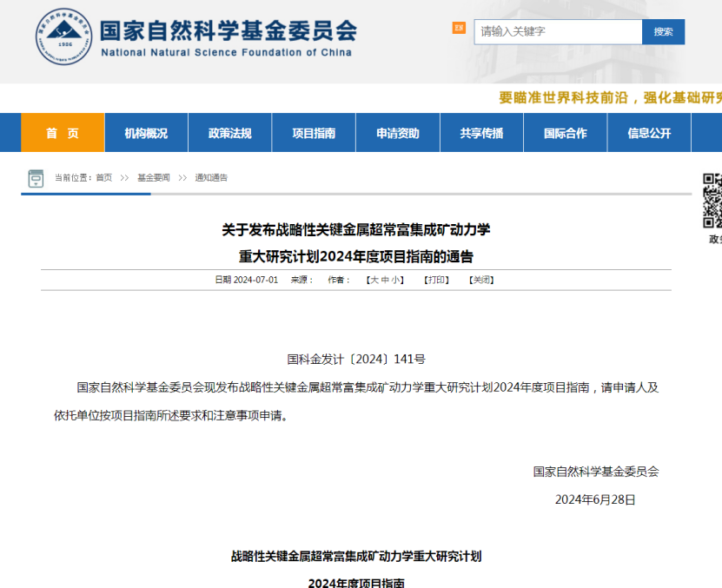The height and width of the screenshot is (588, 722).
Task: Go to 共享传播 section
Action: tap(481, 133)
